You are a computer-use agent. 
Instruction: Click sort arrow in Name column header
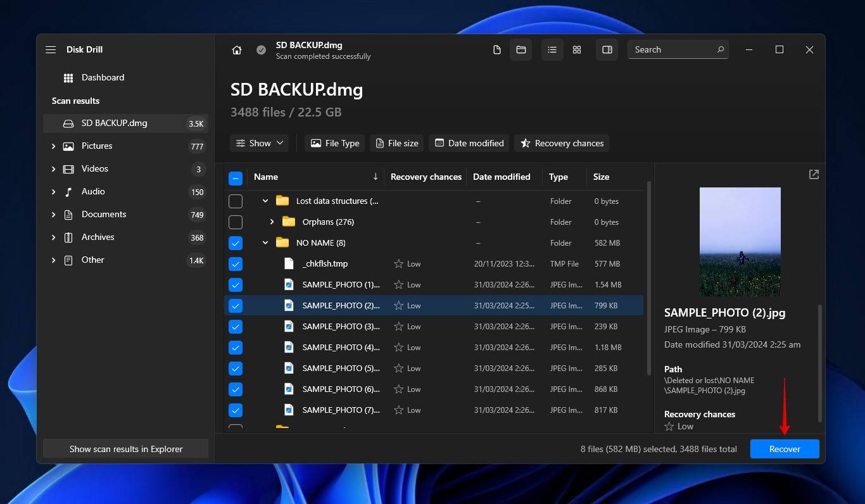(376, 177)
